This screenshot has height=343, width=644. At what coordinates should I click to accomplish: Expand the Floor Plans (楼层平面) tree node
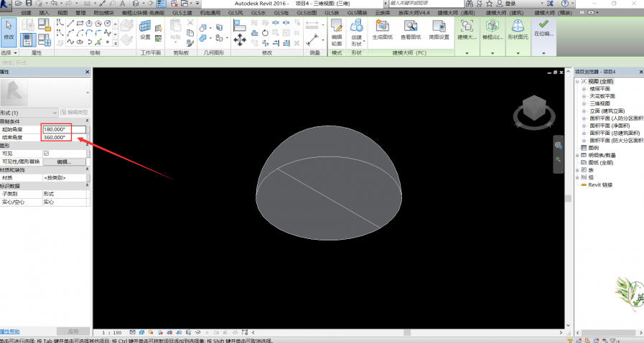(584, 89)
